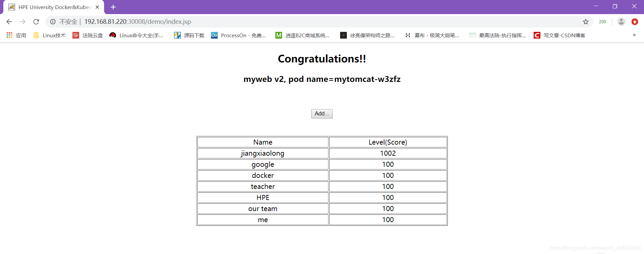Open the 徐亮伟架构师之路 bookmark
Viewport: 644px width, 254px height.
point(367,35)
